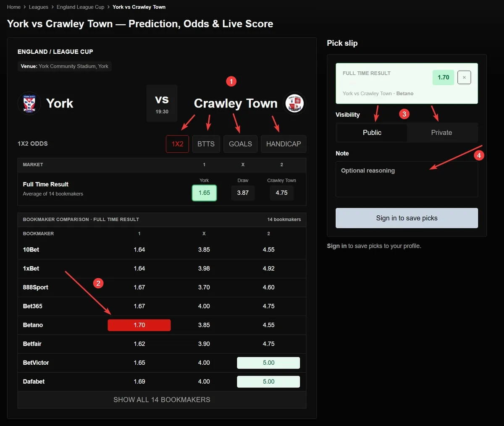Click 888Sport away odds 4.60

point(268,287)
